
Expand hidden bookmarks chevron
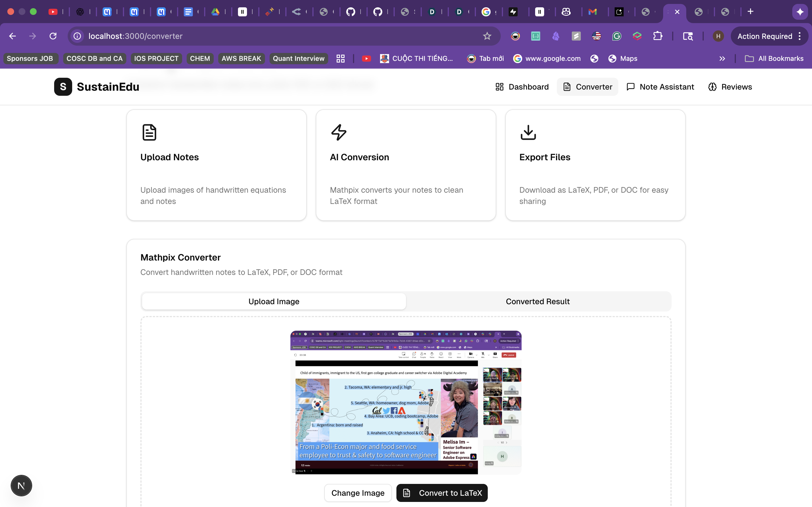pos(722,59)
